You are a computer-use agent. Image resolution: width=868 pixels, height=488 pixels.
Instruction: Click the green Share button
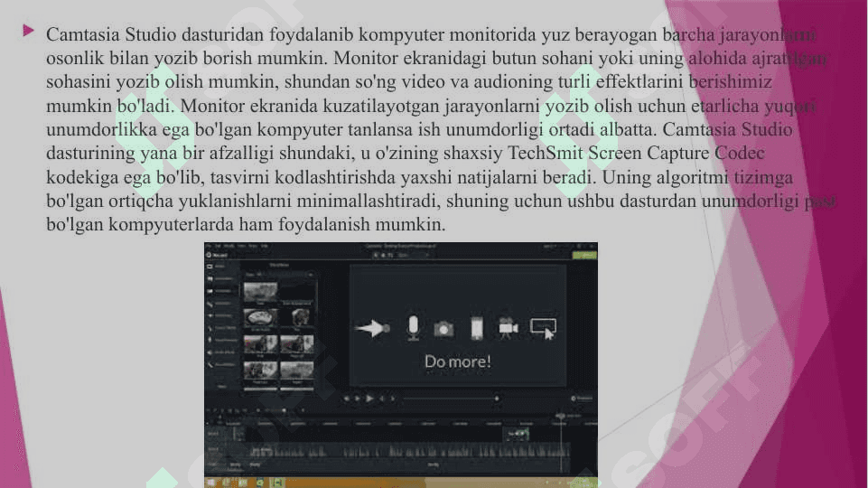click(x=584, y=255)
